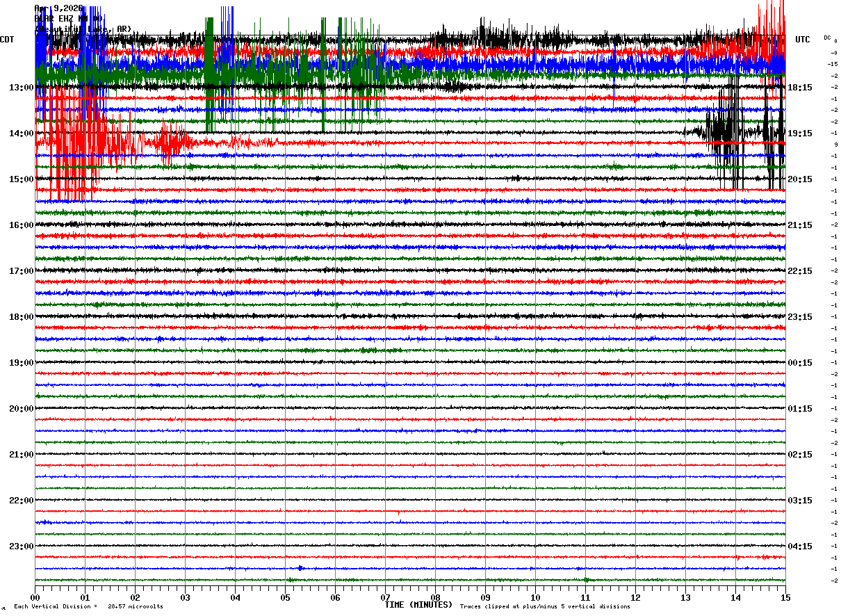Image resolution: width=841 pixels, height=616 pixels.
Task: Click minute tick '14' on the bottom axis
Action: point(736,597)
